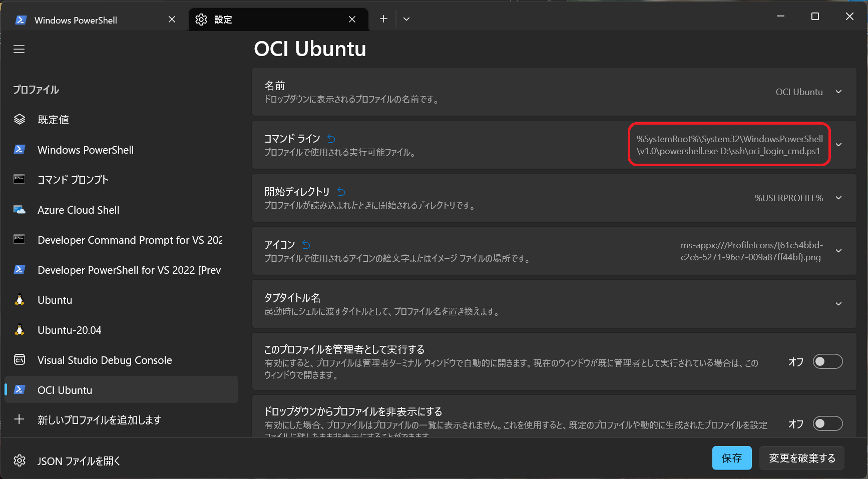868x479 pixels.
Task: Select the OCI Ubuntu profile entry
Action: click(x=121, y=389)
